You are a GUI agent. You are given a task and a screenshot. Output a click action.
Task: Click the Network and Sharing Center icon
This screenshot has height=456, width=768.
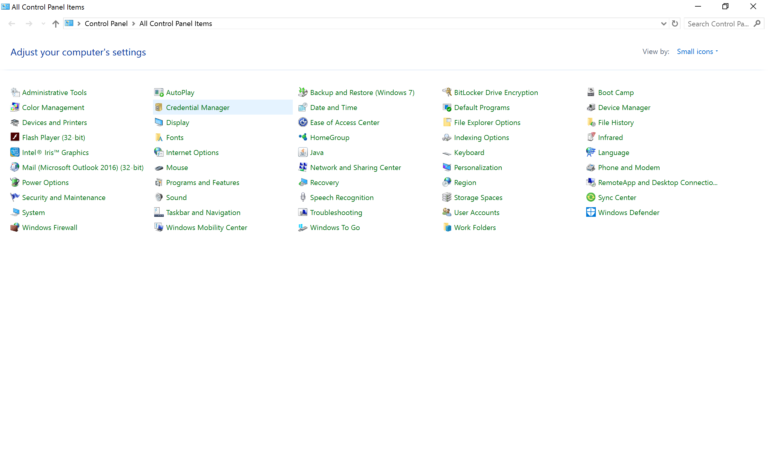pos(303,168)
